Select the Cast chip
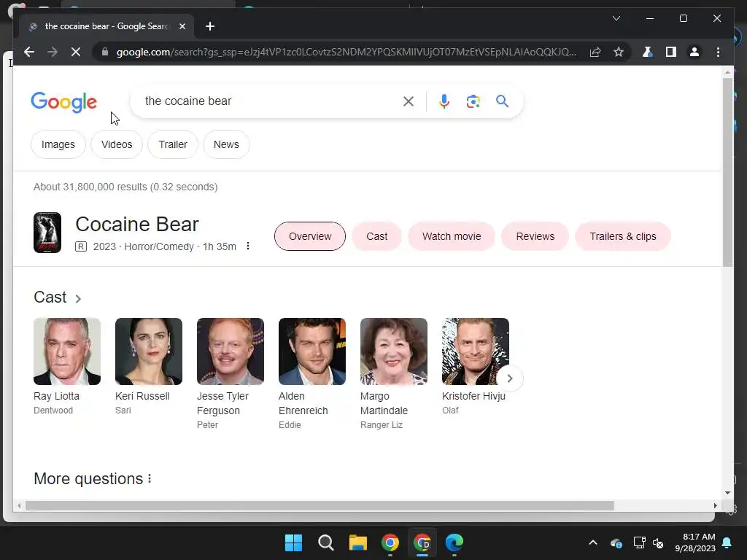Image resolution: width=747 pixels, height=560 pixels. point(377,236)
